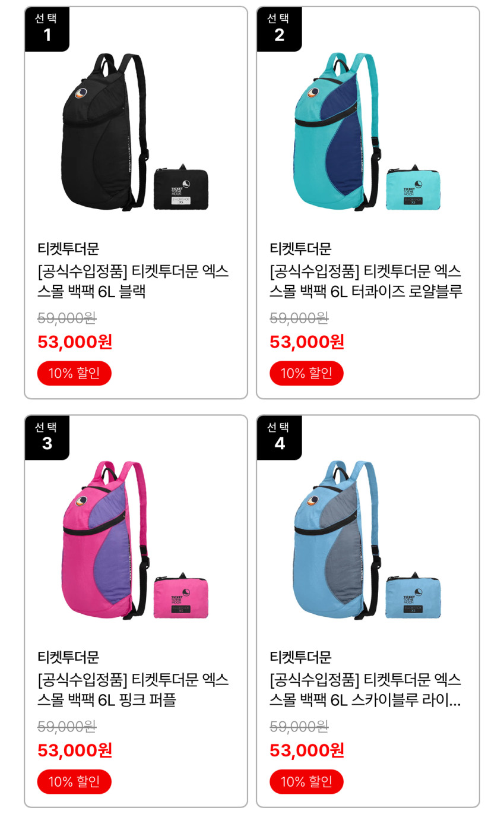Click the 53,000원 price on sky blue backpack
Screen dimensions: 504x817
307,750
